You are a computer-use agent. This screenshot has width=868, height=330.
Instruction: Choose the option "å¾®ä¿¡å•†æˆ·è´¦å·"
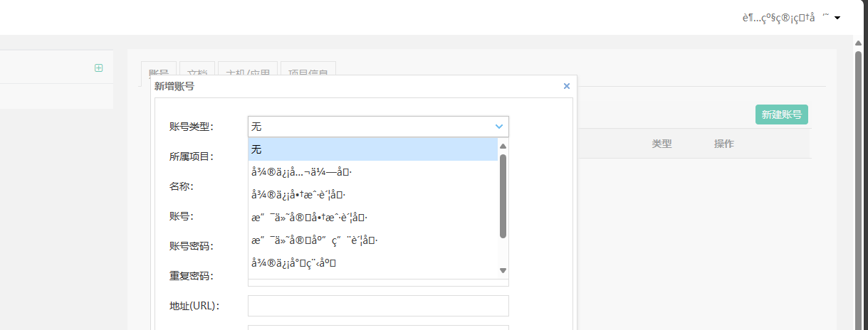(372, 195)
